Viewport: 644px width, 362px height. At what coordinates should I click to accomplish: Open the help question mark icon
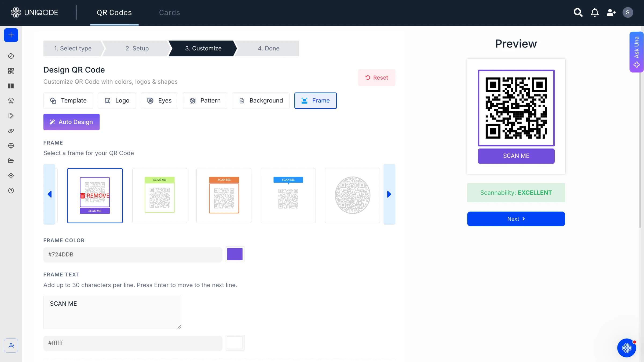(11, 191)
